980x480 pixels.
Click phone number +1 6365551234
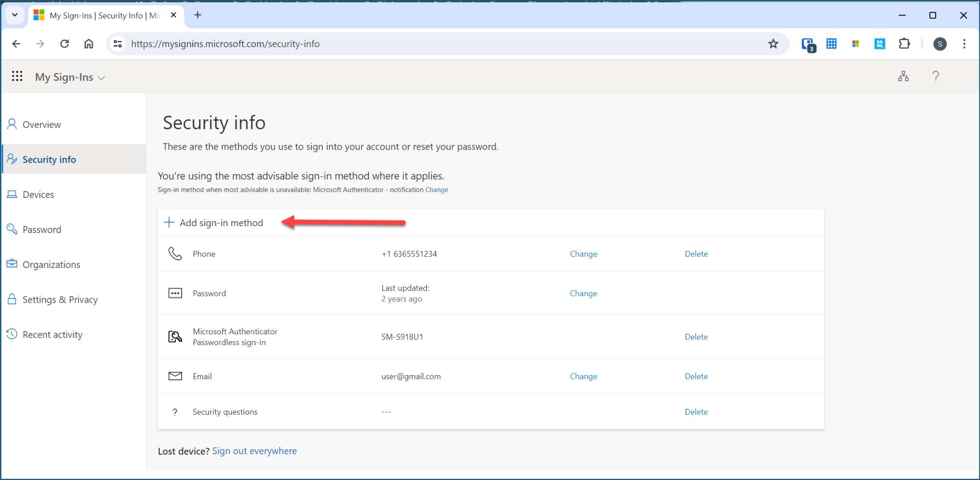(x=409, y=254)
